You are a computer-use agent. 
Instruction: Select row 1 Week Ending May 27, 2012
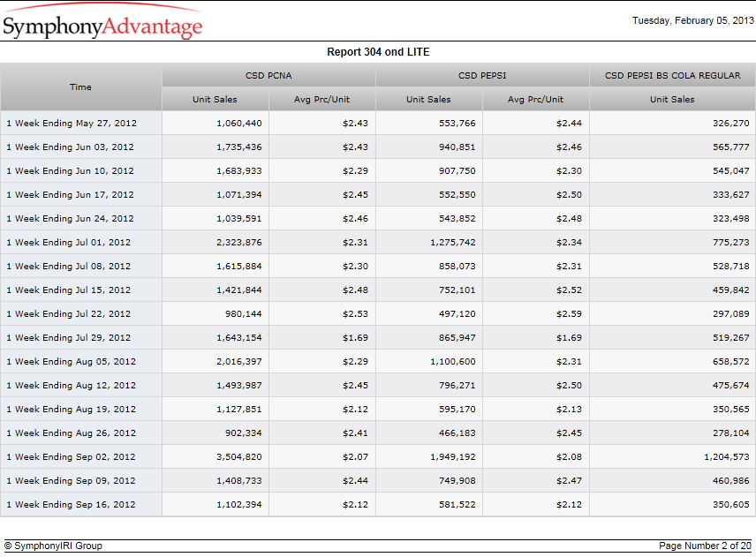pos(378,123)
